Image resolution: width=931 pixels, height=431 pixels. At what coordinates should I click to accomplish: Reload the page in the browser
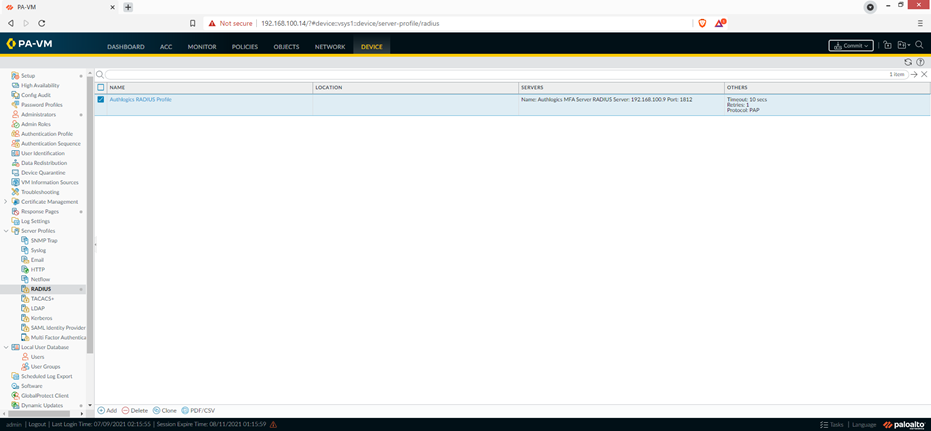[42, 23]
